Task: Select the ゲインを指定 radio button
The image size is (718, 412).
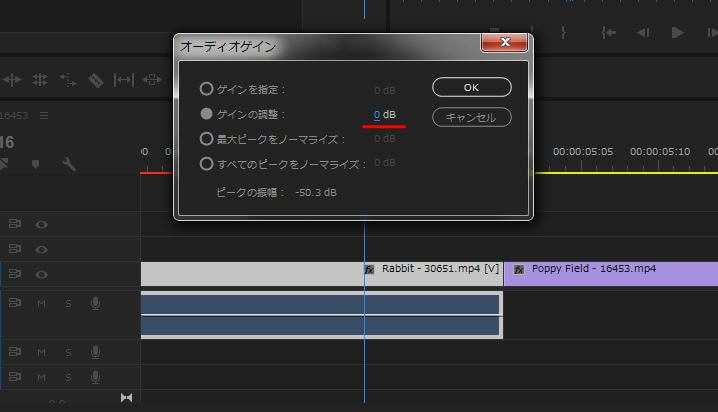Action: coord(207,88)
